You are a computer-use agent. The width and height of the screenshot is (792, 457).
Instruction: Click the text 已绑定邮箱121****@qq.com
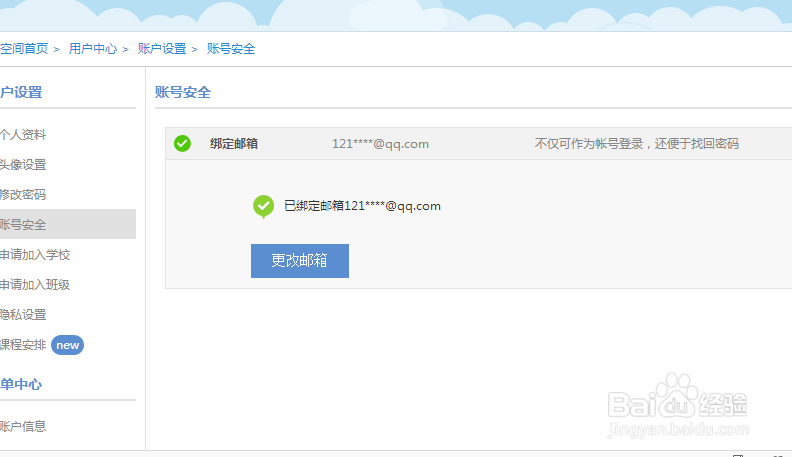[362, 206]
